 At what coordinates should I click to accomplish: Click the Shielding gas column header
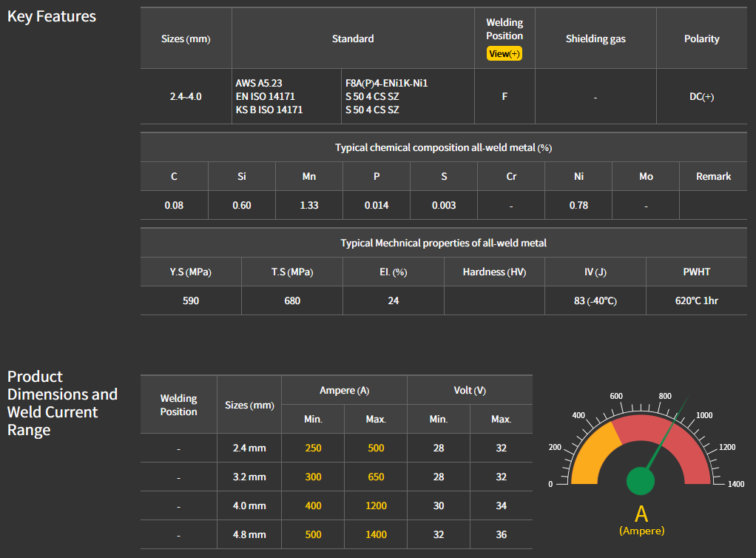pos(595,38)
